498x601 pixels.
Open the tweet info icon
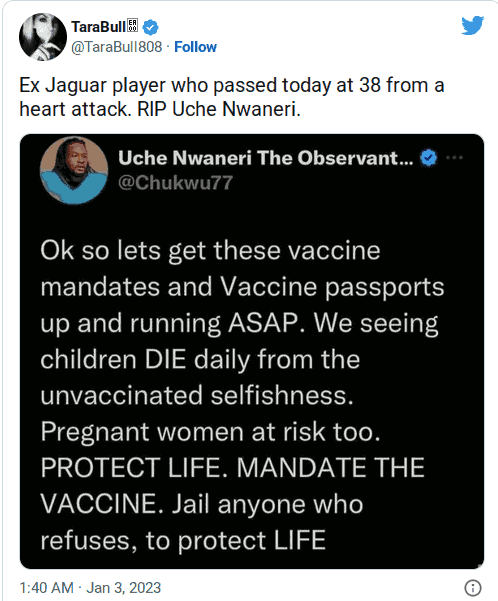pos(472,588)
